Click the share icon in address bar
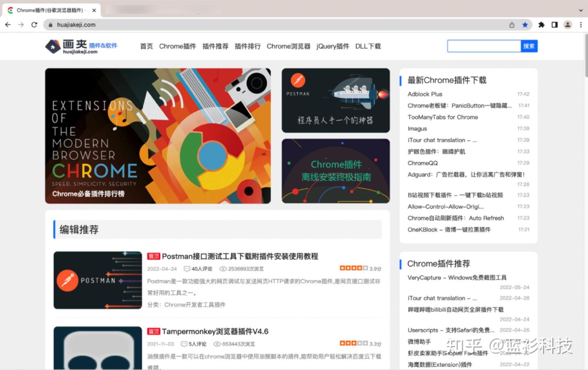The width and height of the screenshot is (588, 370). 512,25
